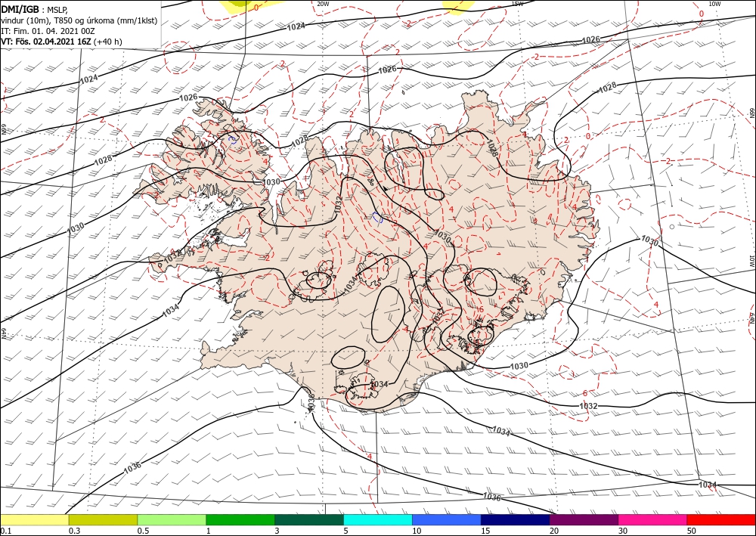Pick the cyan 5–10 legend color band
756x536 pixels.
(x=378, y=519)
